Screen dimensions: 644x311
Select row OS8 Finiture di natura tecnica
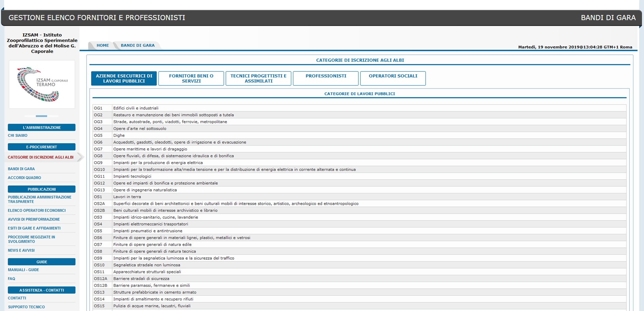359,251
